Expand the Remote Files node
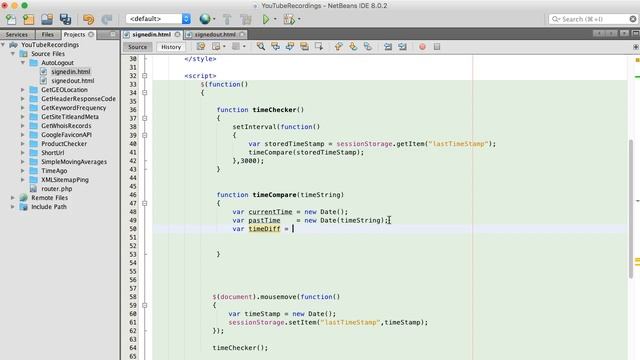The width and height of the screenshot is (640, 360). click(13, 198)
